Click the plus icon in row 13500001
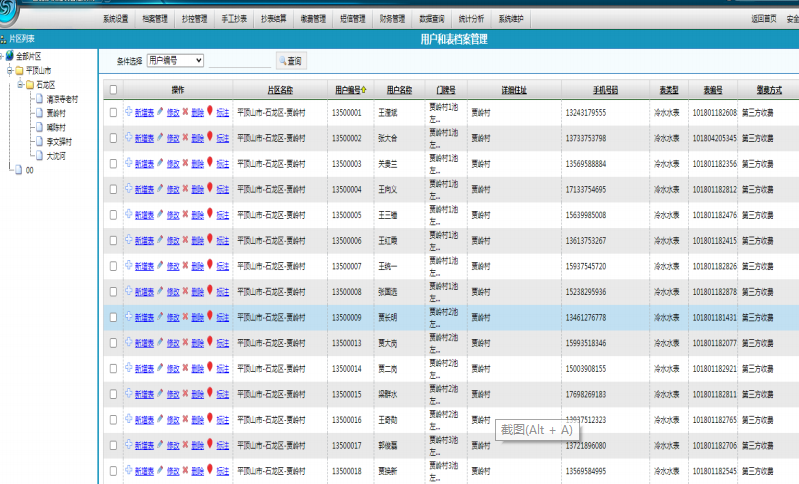Screen dimensions: 799x484 (128, 112)
